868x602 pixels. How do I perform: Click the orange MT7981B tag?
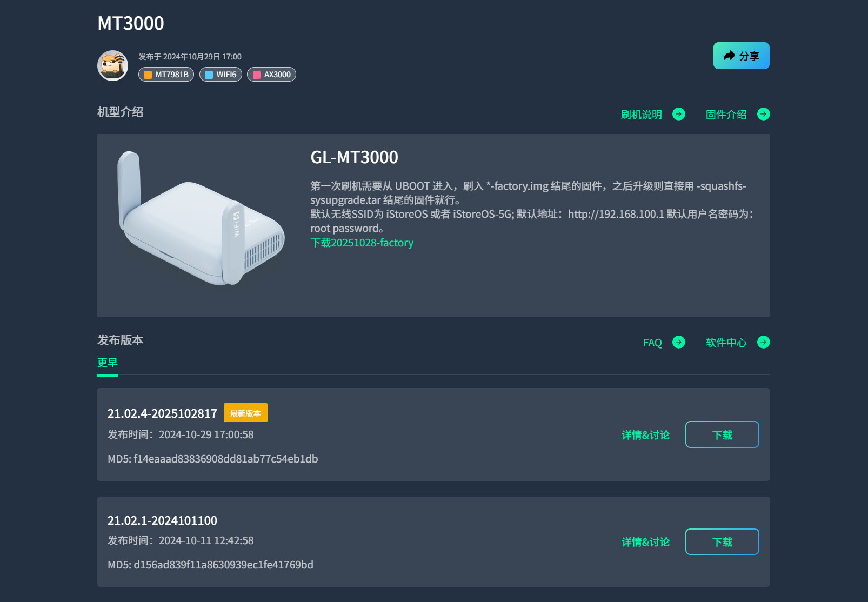166,75
